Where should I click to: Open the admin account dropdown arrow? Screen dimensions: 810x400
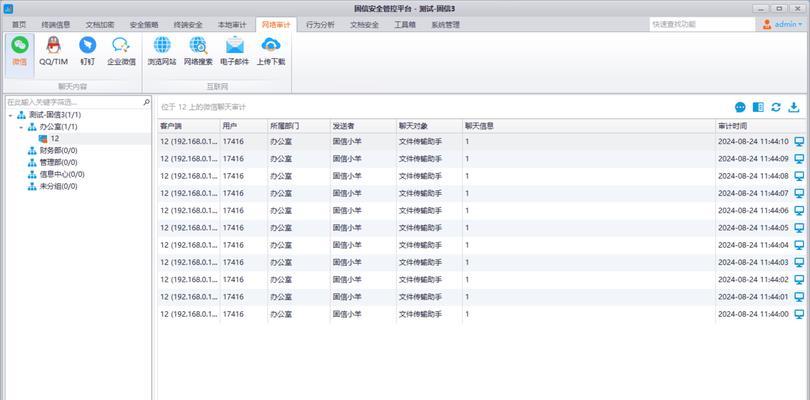click(x=801, y=24)
